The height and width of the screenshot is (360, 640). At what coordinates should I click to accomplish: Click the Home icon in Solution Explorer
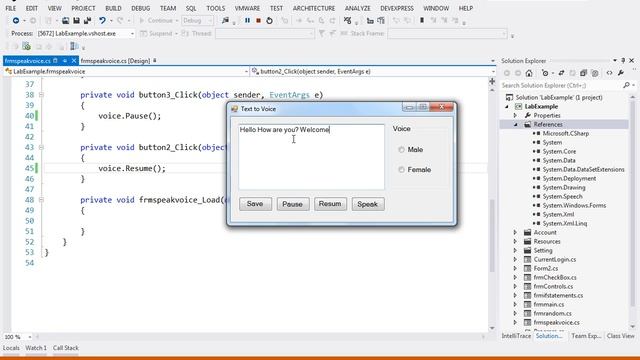pos(529,73)
